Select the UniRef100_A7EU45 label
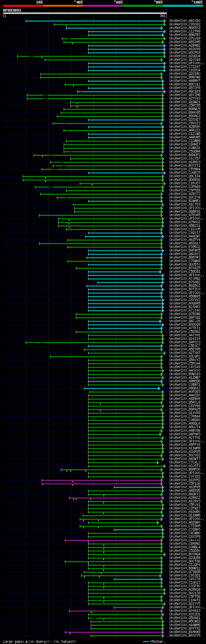206x644 pixels. click(185, 215)
